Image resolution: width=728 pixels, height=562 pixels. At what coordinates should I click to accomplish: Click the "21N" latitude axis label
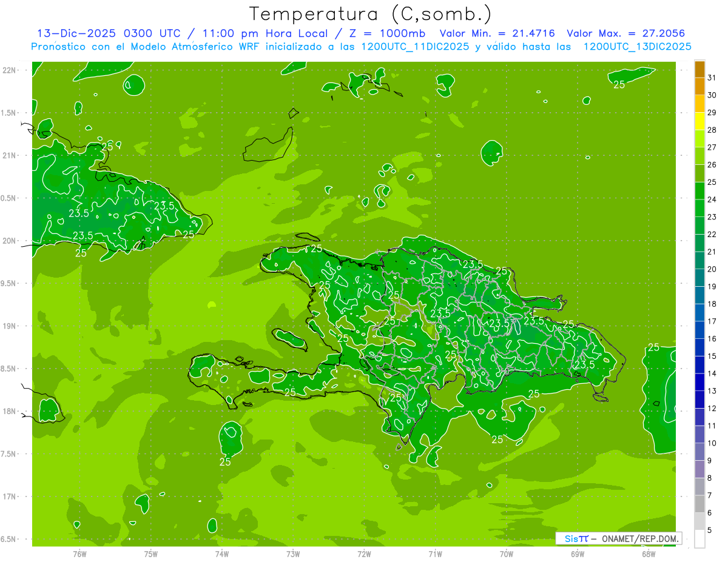9,155
